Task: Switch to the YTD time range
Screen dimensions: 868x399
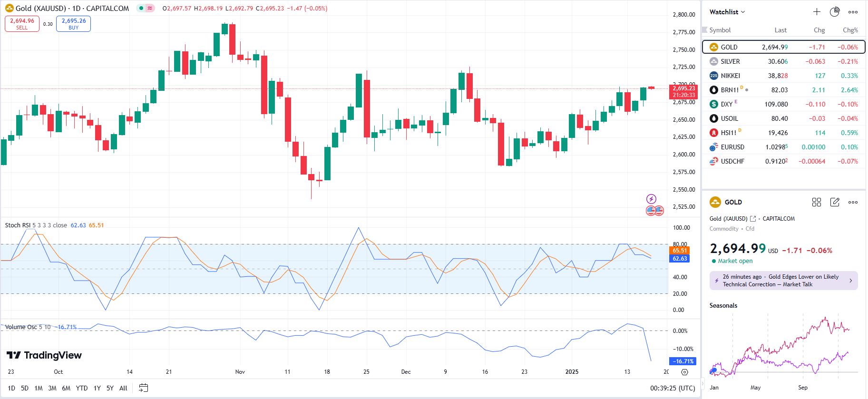Action: coord(82,388)
